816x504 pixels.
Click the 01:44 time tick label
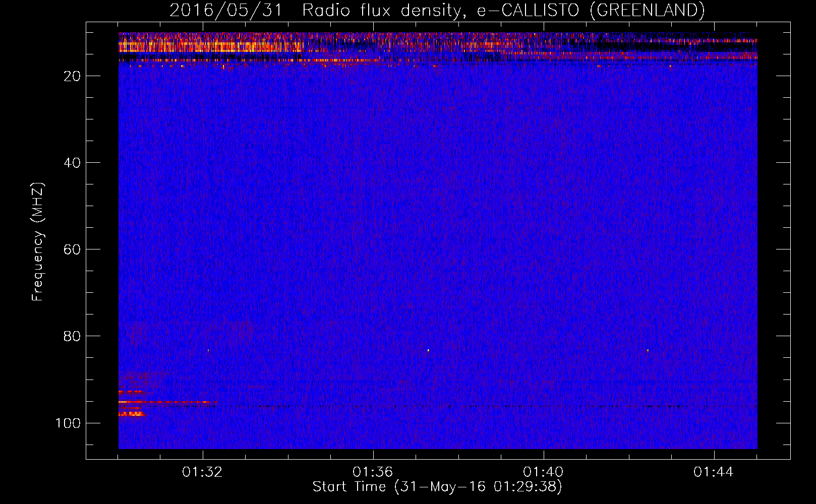tap(714, 472)
